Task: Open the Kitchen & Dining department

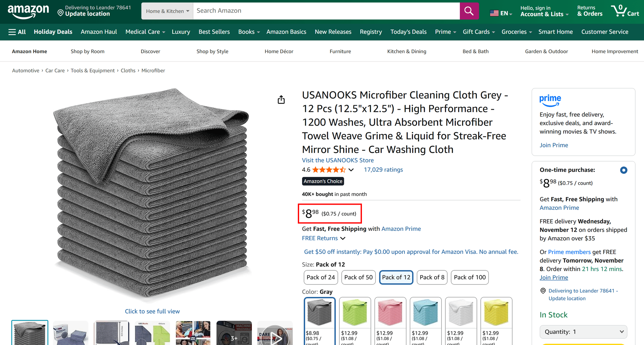Action: 406,51
